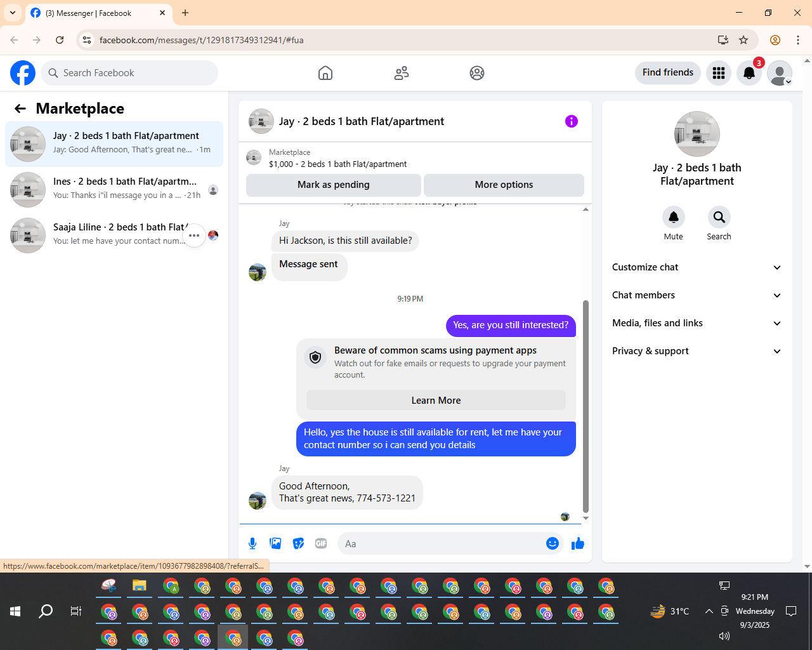The width and height of the screenshot is (812, 650).
Task: Open Jay listing thumbnail in right panel
Action: (x=697, y=134)
